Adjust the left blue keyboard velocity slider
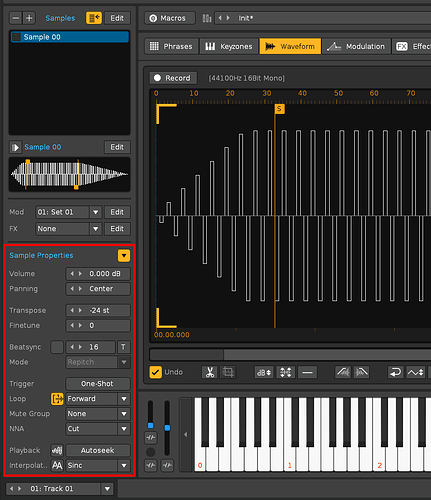Viewport: 431px width, 500px height. tap(150, 426)
